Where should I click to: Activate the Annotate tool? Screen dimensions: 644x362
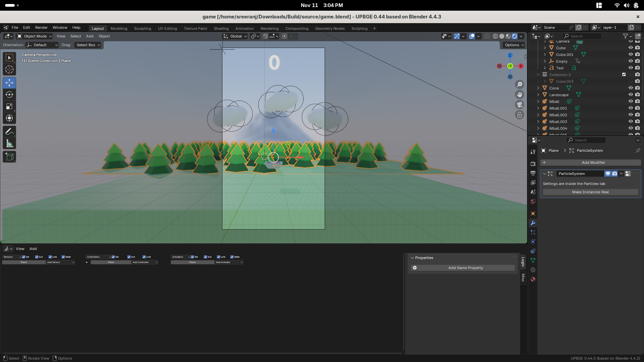9,132
